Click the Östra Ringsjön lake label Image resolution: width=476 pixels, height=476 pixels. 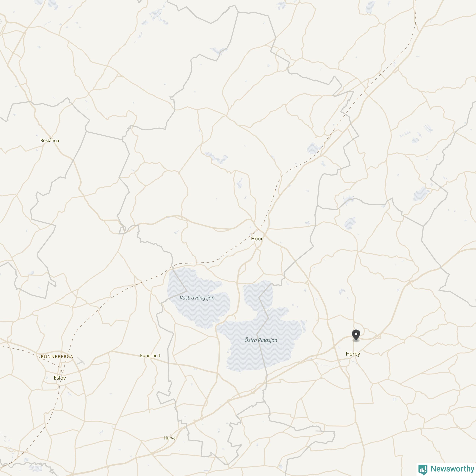261,340
